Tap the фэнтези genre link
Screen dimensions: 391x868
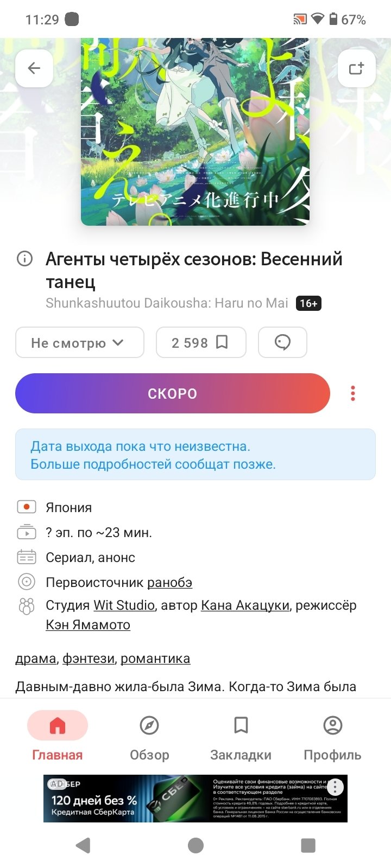[x=89, y=659]
